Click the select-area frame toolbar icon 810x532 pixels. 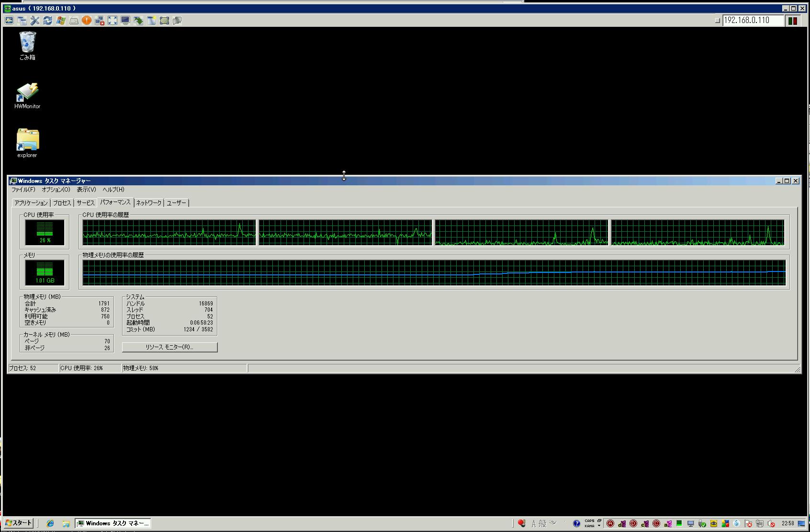click(x=164, y=20)
